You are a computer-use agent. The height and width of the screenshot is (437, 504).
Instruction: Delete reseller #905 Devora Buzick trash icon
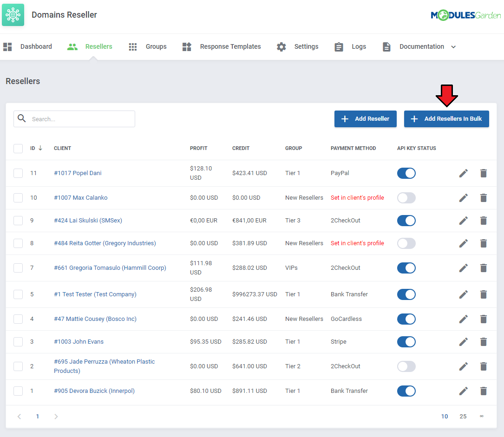click(x=484, y=391)
